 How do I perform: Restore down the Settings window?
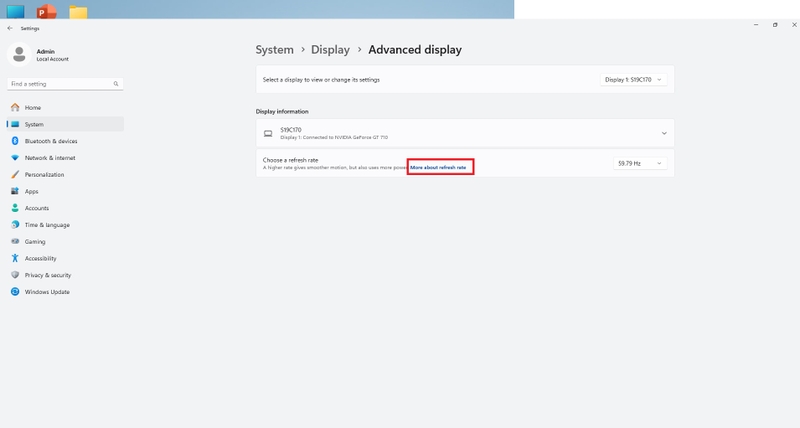coord(775,24)
